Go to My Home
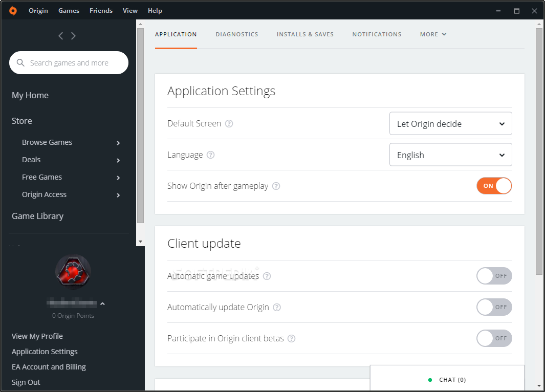 [30, 95]
